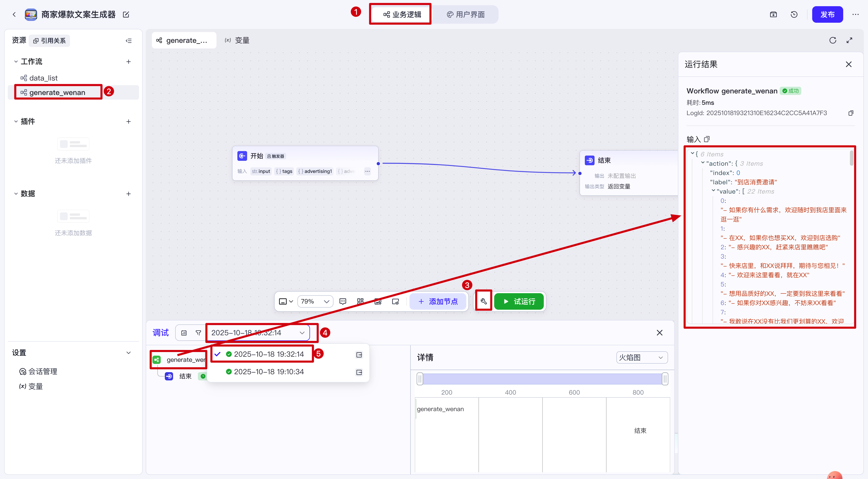The image size is (868, 479).
Task: Click the debug wrench icon
Action: pyautogui.click(x=484, y=301)
